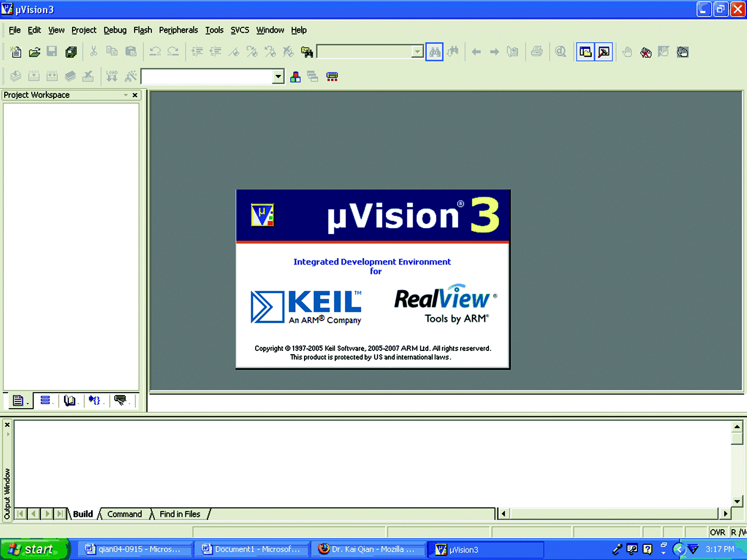This screenshot has height=560, width=747.
Task: Open the Flash menu
Action: pos(143,30)
